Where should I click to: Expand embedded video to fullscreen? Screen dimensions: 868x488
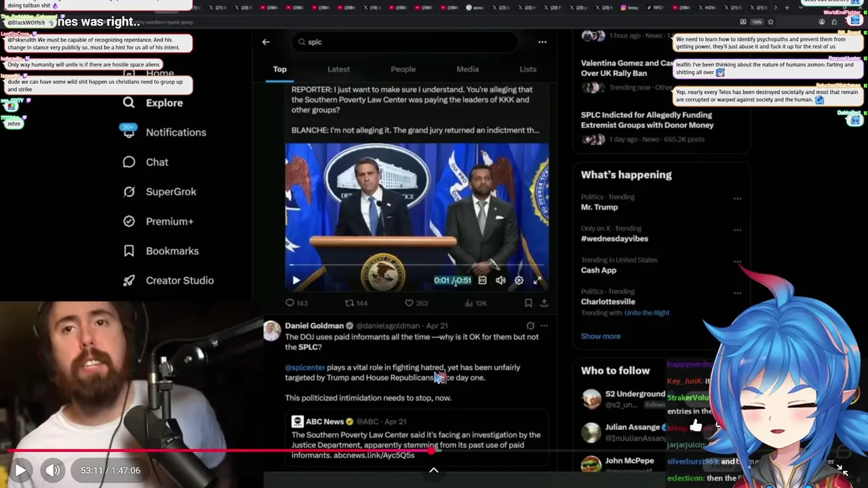537,280
